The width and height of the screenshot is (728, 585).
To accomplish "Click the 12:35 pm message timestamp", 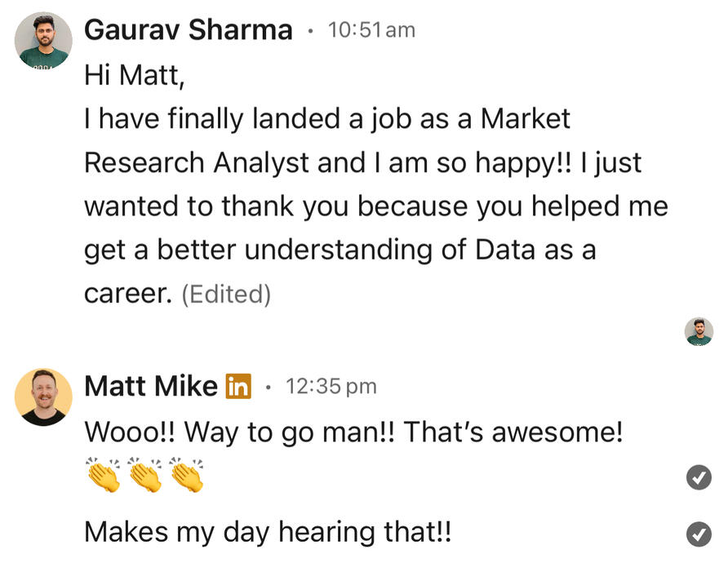I will (331, 386).
